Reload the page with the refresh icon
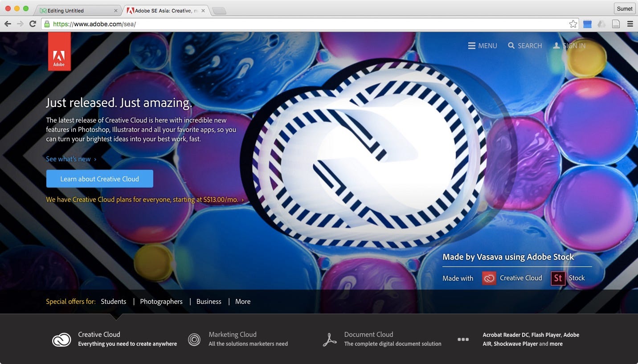 [33, 24]
